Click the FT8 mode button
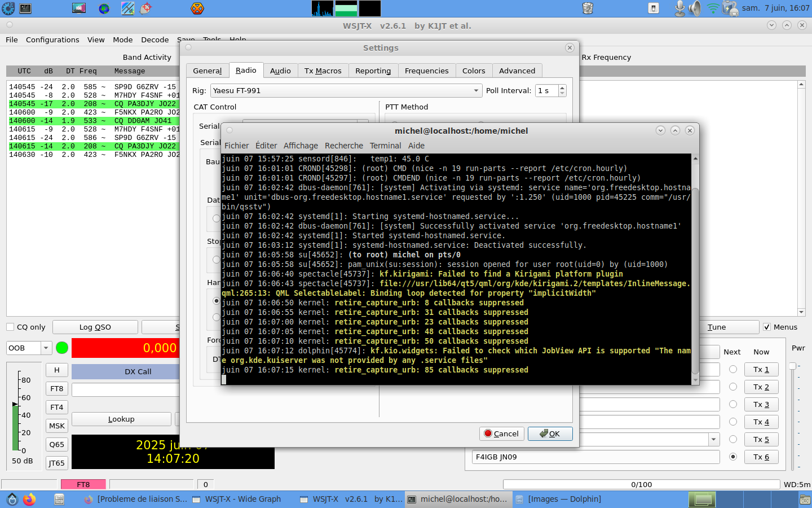Image resolution: width=812 pixels, height=508 pixels. click(x=56, y=388)
